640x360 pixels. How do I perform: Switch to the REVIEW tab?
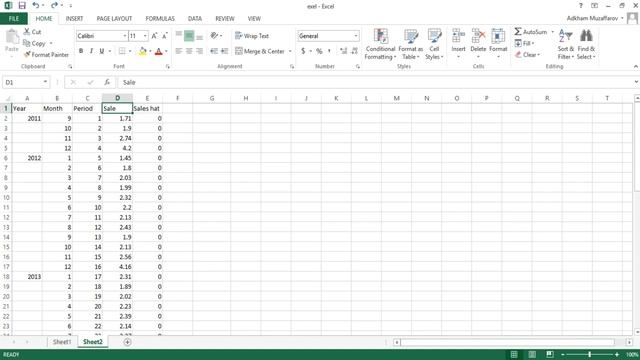pos(225,19)
